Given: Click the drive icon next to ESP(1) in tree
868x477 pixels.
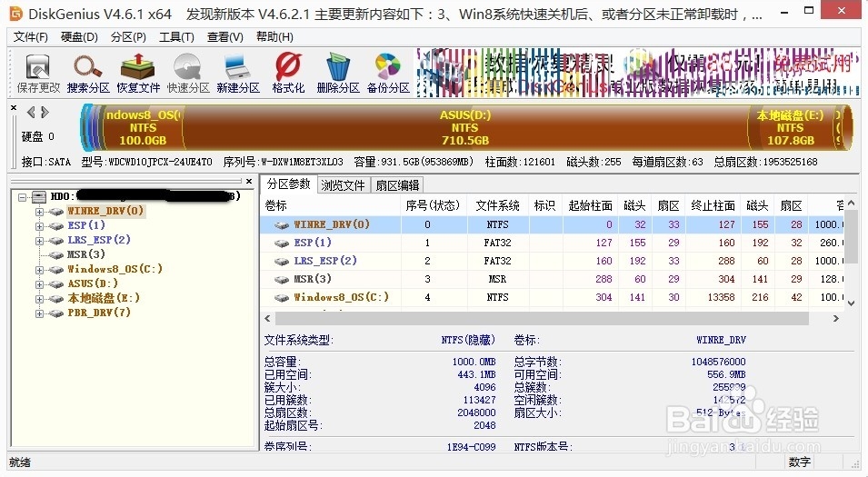Looking at the screenshot, I should (56, 225).
